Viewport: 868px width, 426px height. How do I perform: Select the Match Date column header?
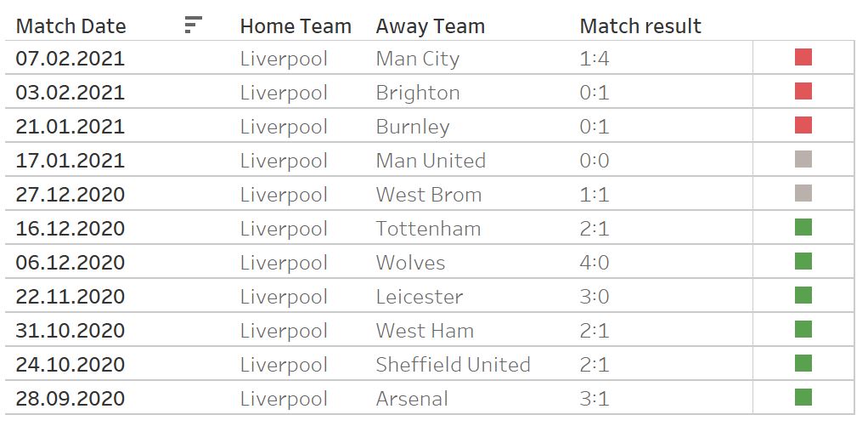pos(71,26)
